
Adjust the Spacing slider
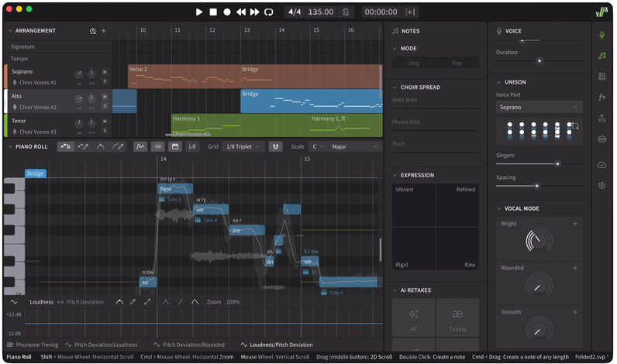point(536,186)
